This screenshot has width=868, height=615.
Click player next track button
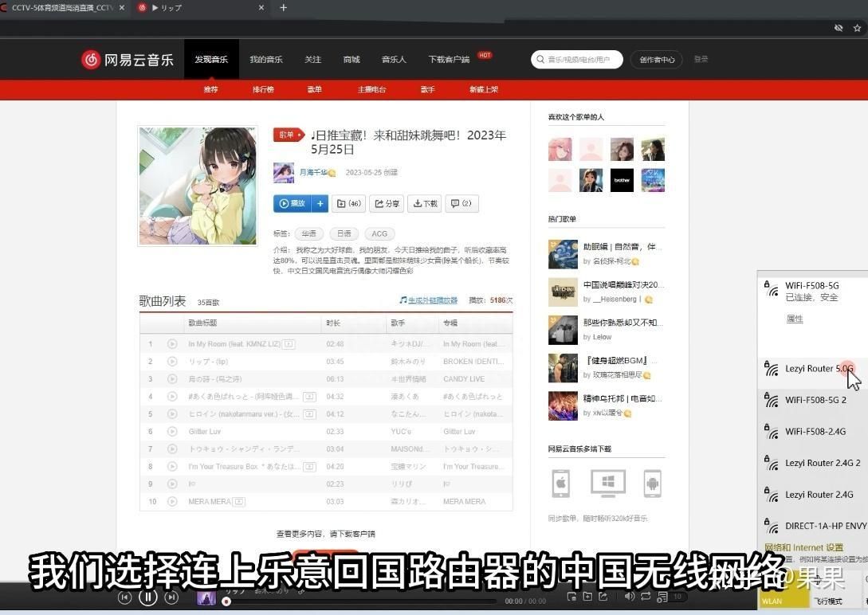pos(171,597)
